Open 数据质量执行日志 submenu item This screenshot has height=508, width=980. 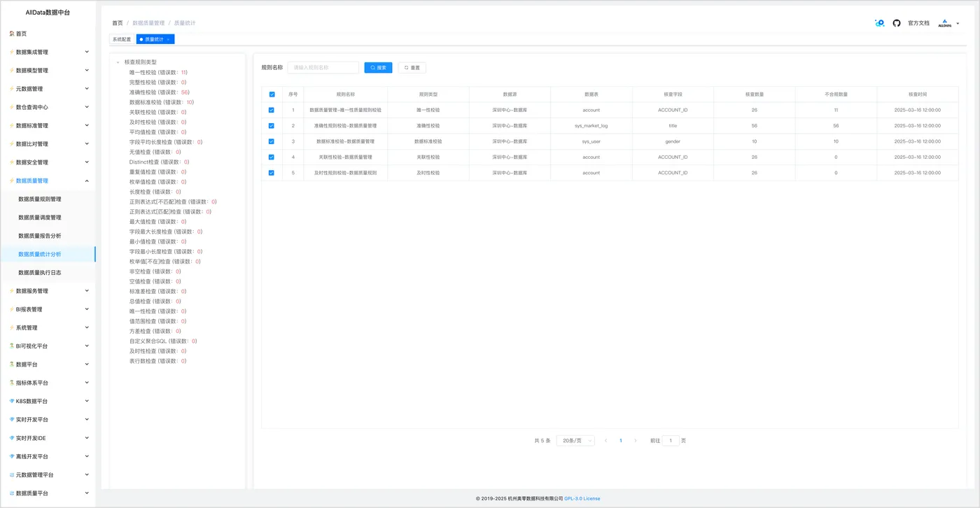pyautogui.click(x=40, y=272)
